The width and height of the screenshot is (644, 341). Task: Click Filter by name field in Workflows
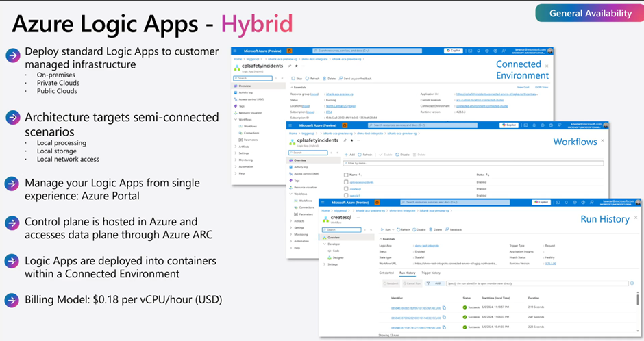(x=473, y=164)
